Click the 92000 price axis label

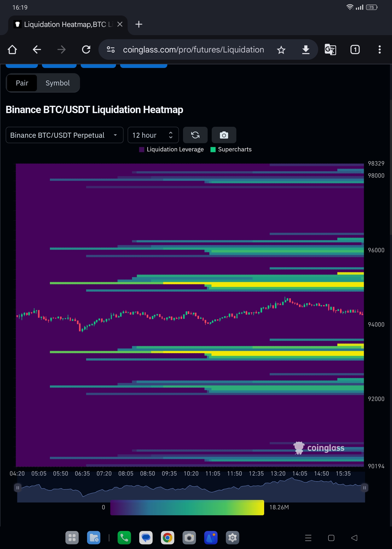[376, 399]
